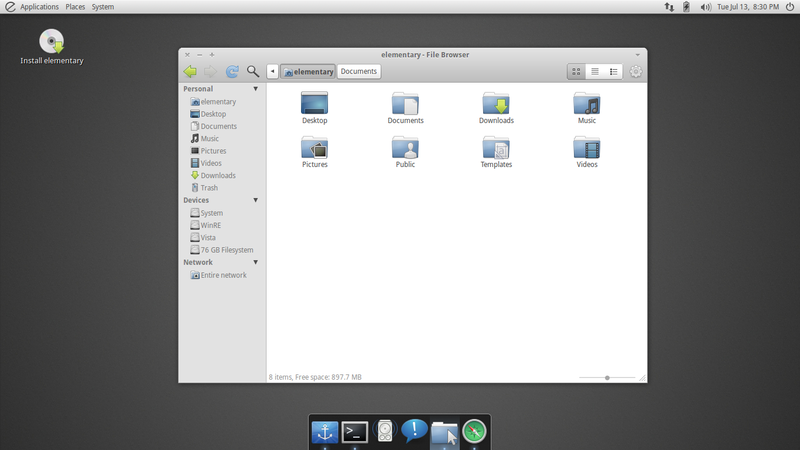Open Trash in the sidebar
Screen dimensions: 800x450
[x=204, y=187]
